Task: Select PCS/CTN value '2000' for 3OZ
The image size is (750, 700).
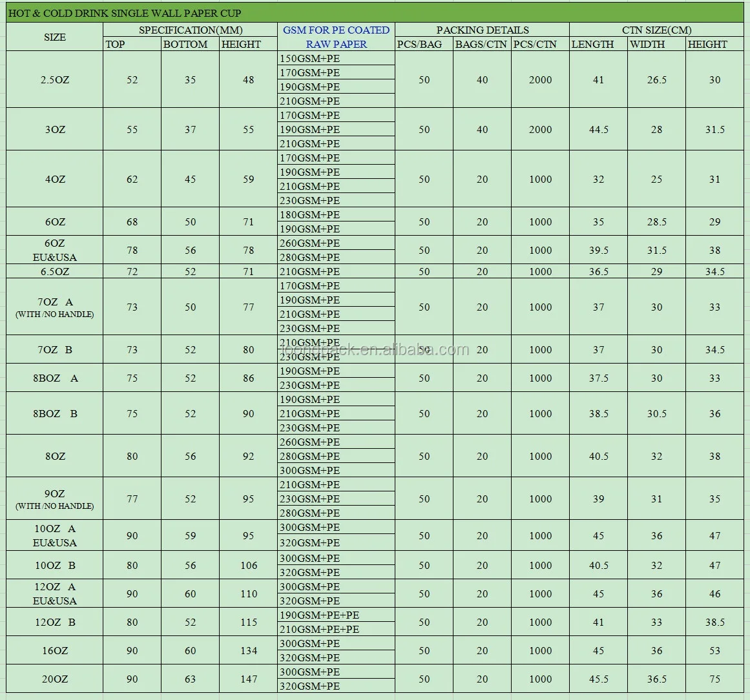Action: coord(540,129)
